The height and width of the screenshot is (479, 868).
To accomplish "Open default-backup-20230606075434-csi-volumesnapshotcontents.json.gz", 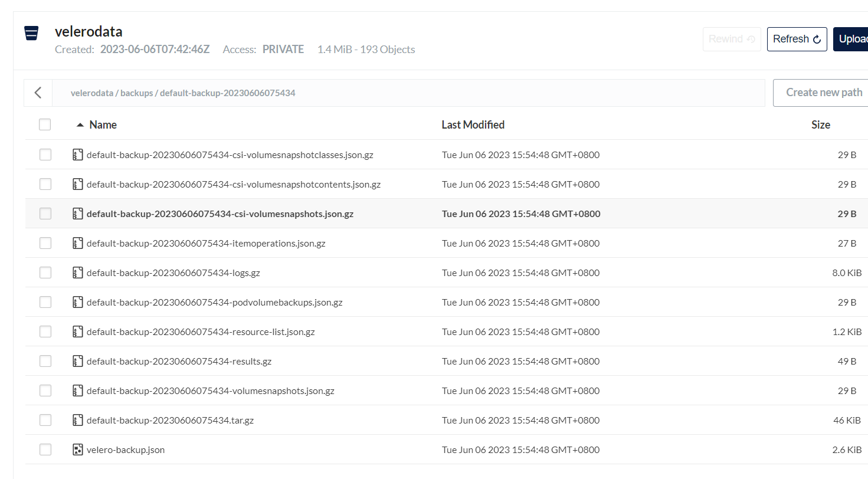I will point(234,185).
